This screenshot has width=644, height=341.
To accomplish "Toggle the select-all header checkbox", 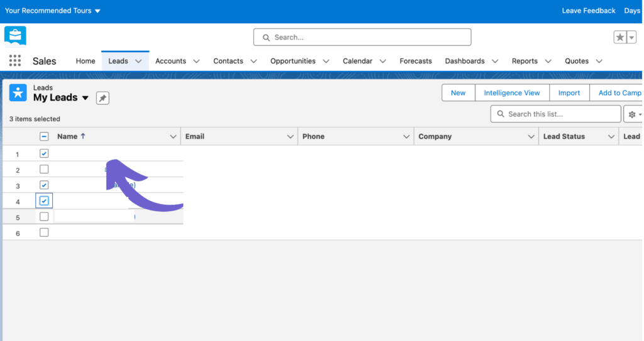I will point(44,136).
